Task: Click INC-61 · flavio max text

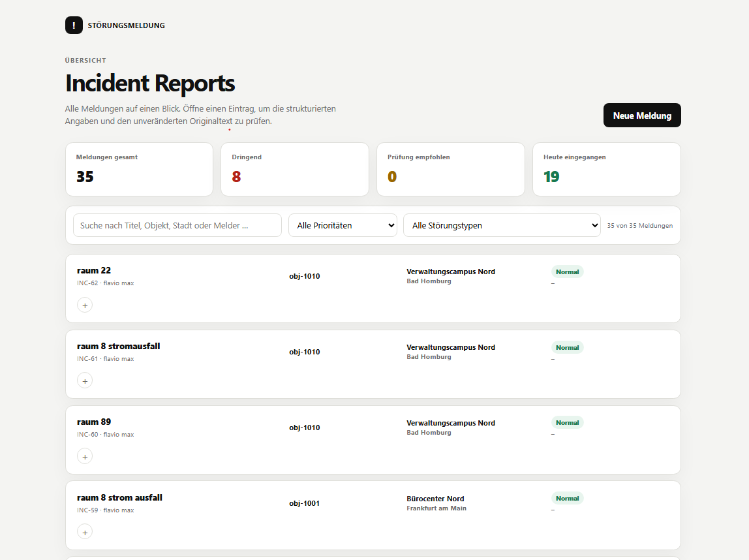Action: coord(105,359)
